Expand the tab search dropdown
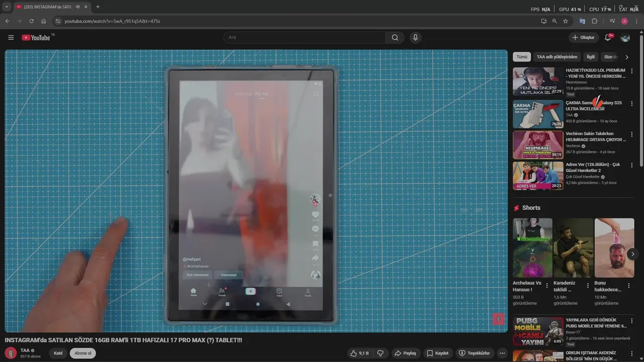Image resolution: width=644 pixels, height=362 pixels. point(7,7)
